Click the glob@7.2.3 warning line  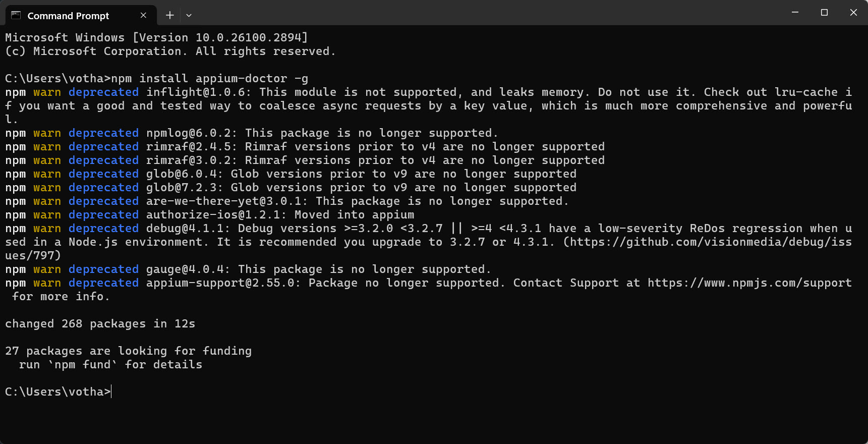[x=291, y=188]
